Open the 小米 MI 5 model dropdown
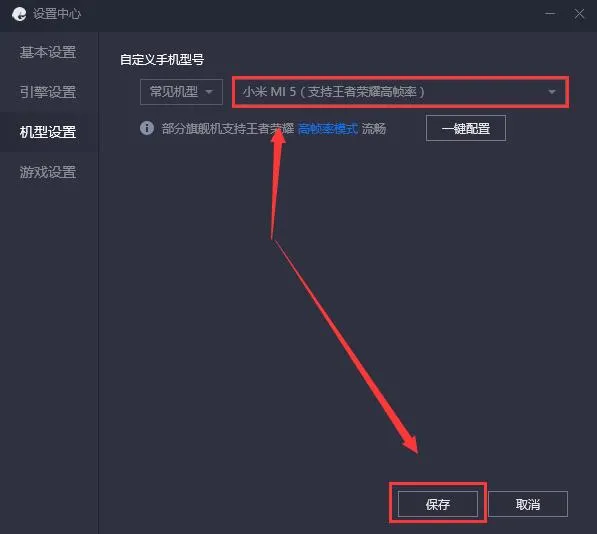This screenshot has height=534, width=597. click(x=400, y=92)
